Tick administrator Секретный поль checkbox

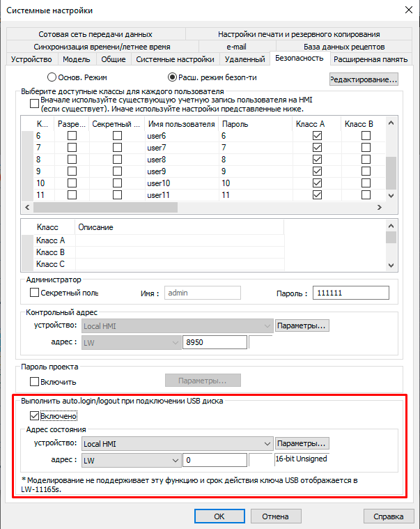pyautogui.click(x=34, y=293)
